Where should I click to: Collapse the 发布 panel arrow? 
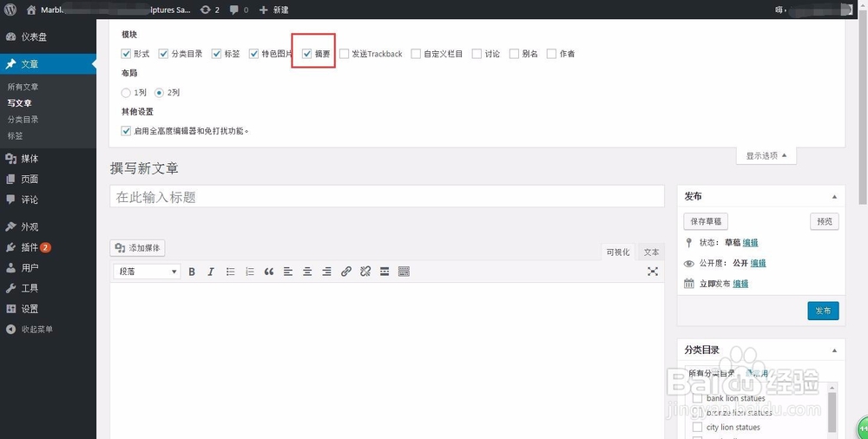[x=834, y=197]
